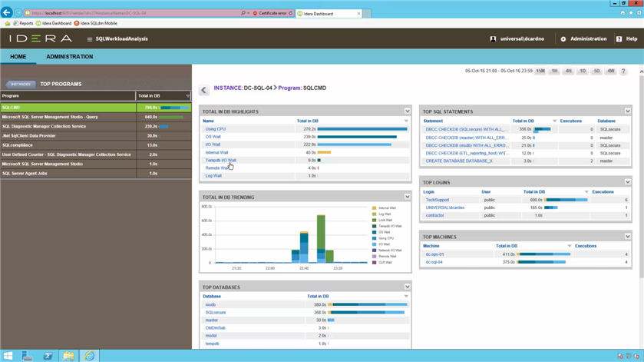Select the 15M time range
The image size is (644, 362).
[x=540, y=71]
